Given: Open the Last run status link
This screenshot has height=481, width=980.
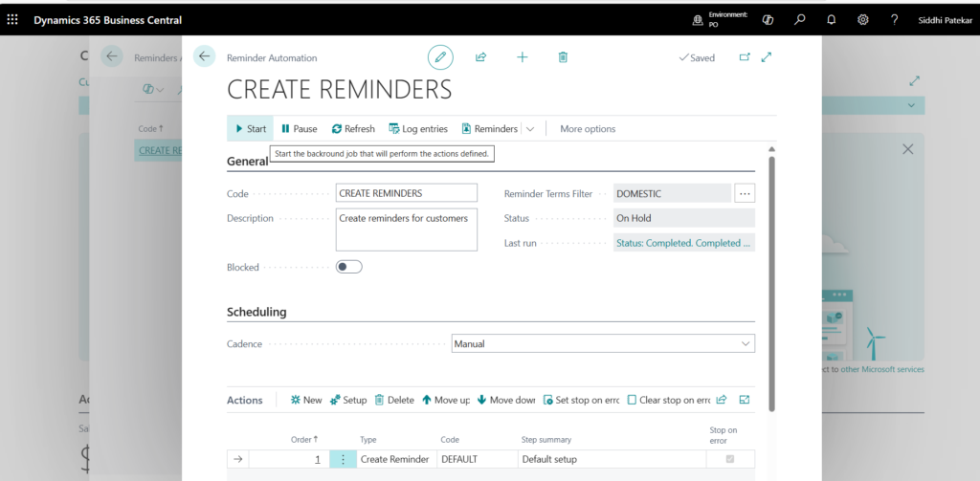Looking at the screenshot, I should click(x=683, y=243).
